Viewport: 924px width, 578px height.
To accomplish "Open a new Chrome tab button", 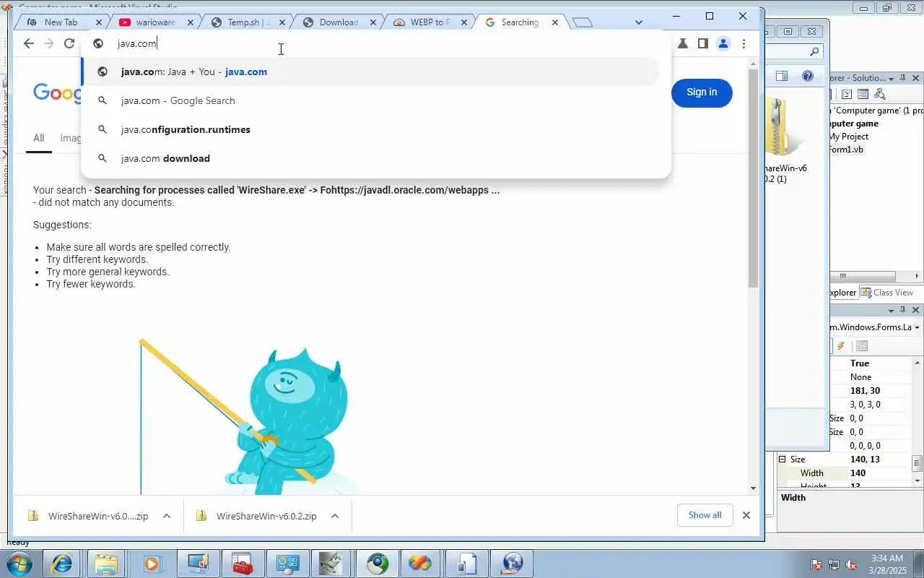I will (x=583, y=22).
